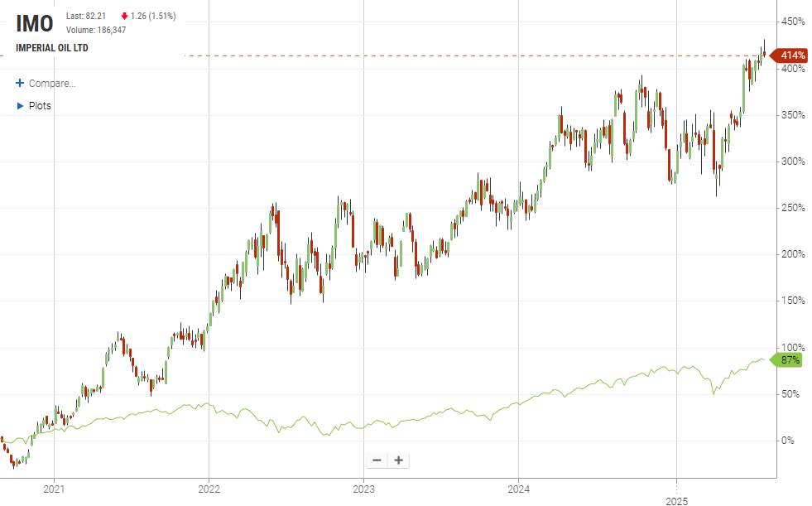Click the 2025 label on time axis

tap(676, 501)
